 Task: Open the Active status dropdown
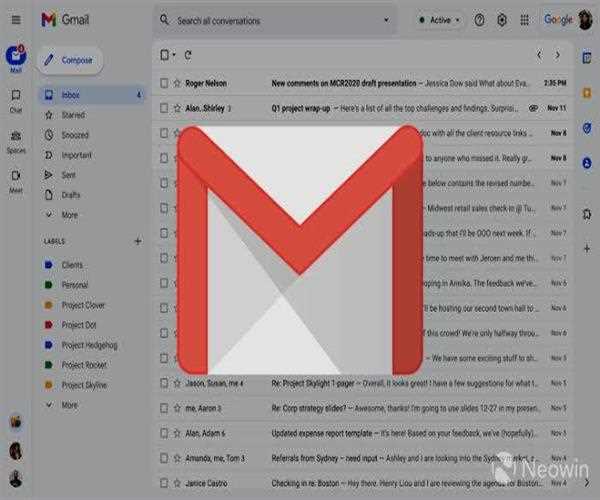click(438, 20)
